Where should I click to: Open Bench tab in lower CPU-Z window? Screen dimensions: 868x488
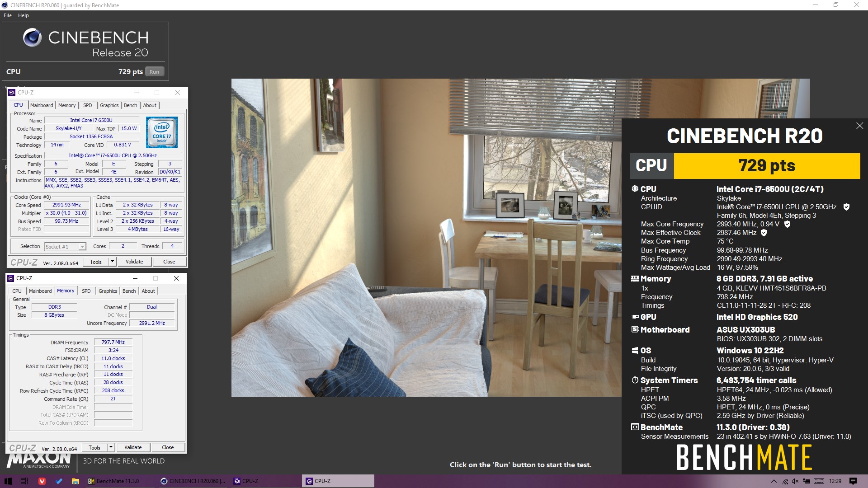click(x=129, y=291)
